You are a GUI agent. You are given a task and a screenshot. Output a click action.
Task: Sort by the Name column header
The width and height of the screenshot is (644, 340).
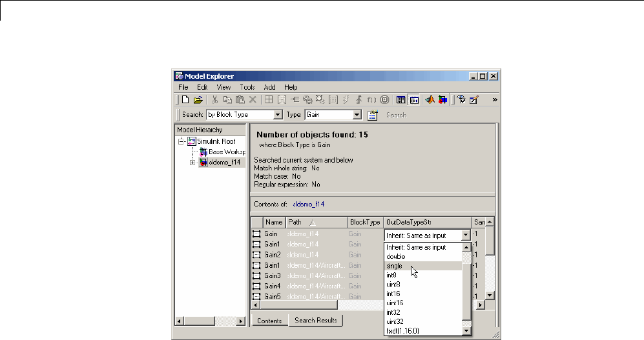pos(273,223)
